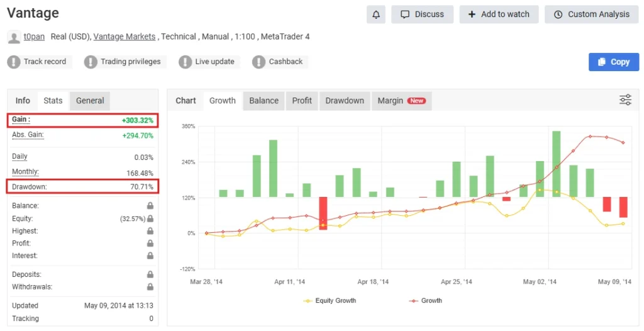Click the Tracking label
Viewport: 644px width, 331px height.
[25, 318]
